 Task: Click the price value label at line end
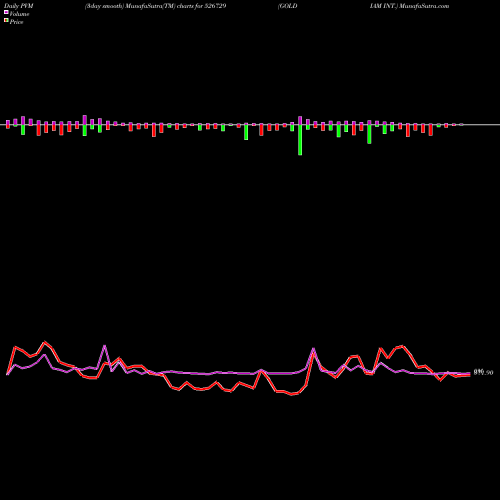click(483, 372)
